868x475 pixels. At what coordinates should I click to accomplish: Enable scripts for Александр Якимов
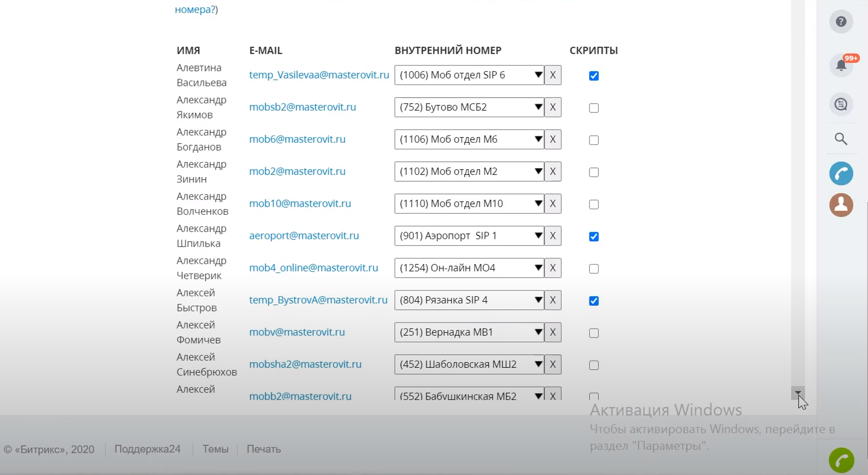pos(594,108)
